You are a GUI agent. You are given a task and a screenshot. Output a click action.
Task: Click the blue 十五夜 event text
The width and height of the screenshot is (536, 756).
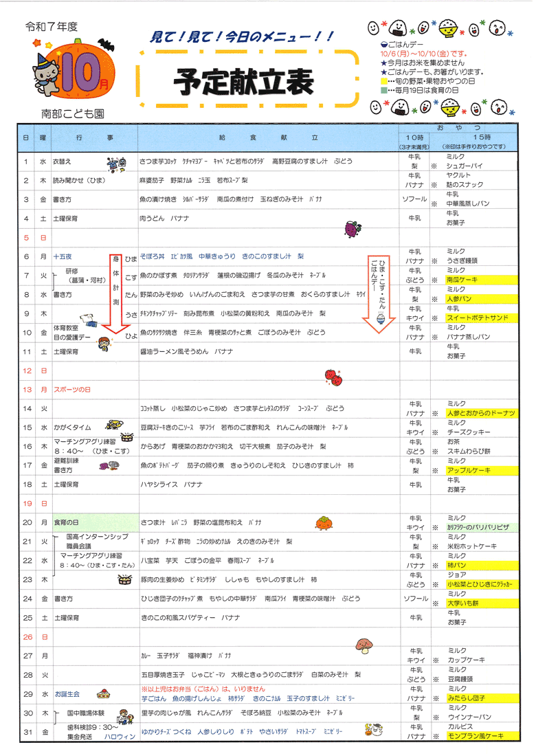click(x=64, y=256)
